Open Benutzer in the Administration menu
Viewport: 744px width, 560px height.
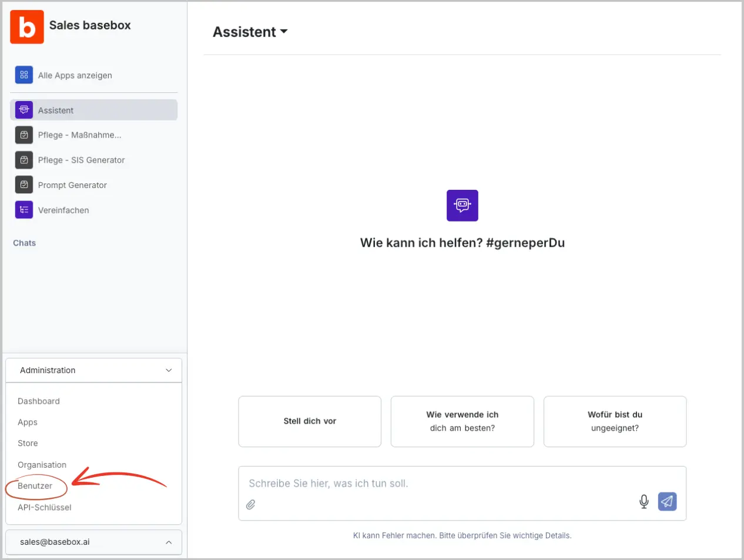[x=35, y=486]
